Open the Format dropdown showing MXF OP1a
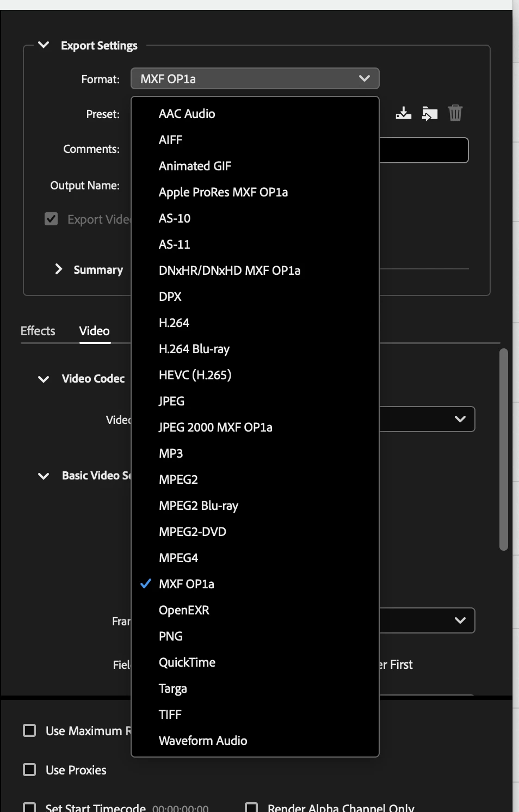The height and width of the screenshot is (812, 519). pyautogui.click(x=255, y=79)
